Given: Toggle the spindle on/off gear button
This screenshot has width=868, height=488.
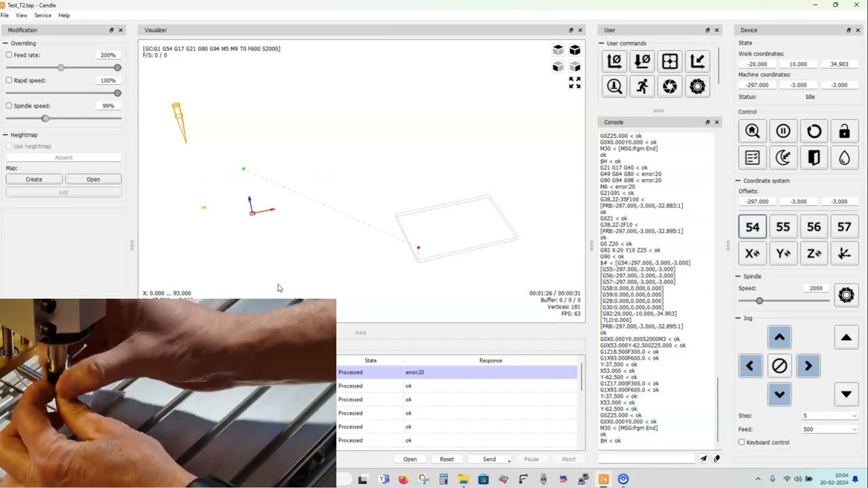Looking at the screenshot, I should coord(846,295).
